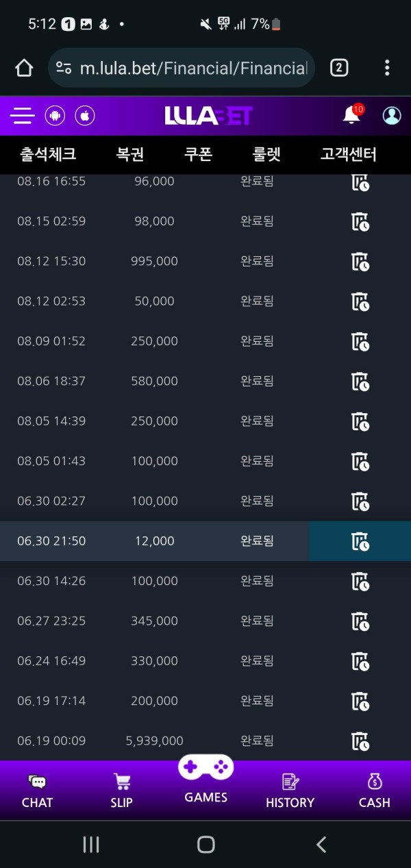
Task: Tap the Android app download icon
Action: (x=55, y=115)
